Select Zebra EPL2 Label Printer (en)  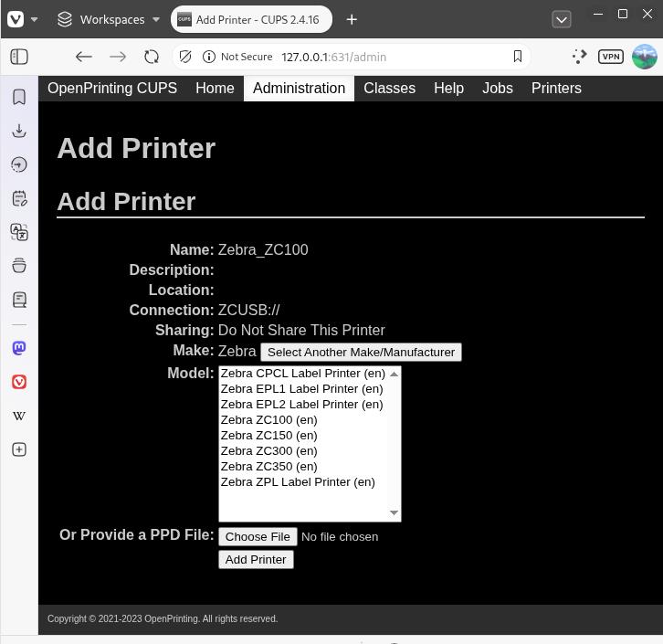pyautogui.click(x=303, y=405)
